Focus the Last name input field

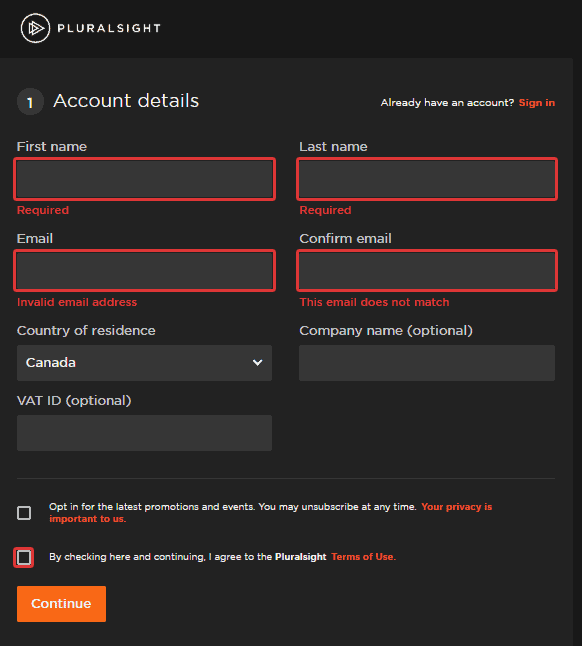427,179
